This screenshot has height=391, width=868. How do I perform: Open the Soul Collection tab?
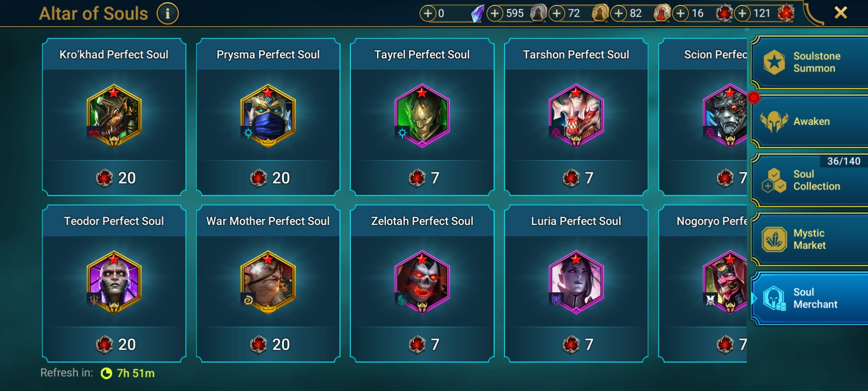tap(809, 180)
